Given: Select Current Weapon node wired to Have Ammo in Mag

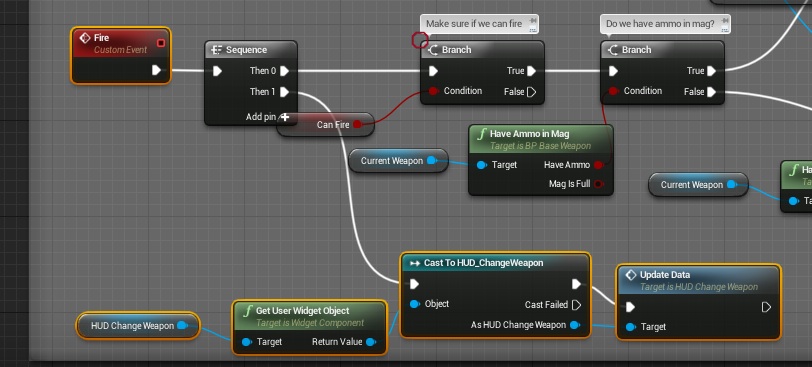Looking at the screenshot, I should click(x=398, y=160).
